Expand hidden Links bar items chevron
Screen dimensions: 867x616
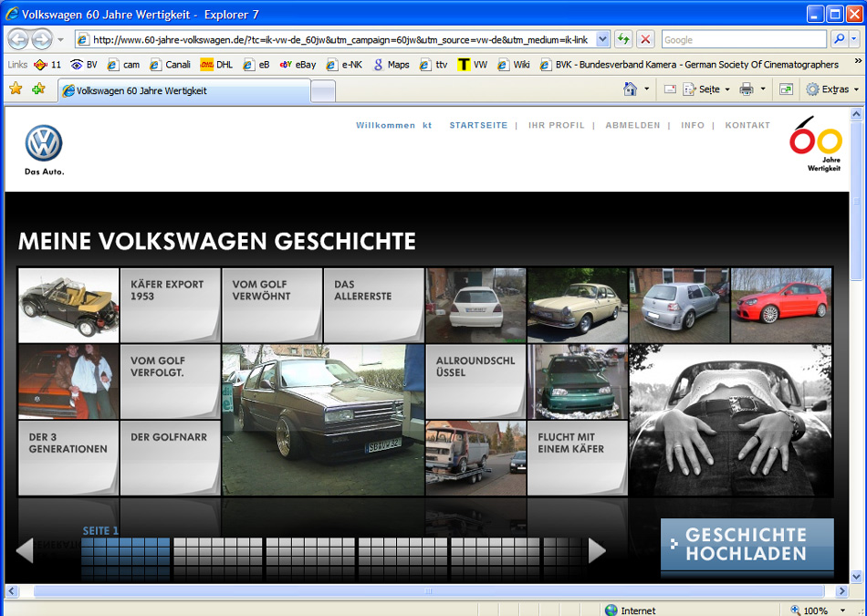(x=858, y=61)
